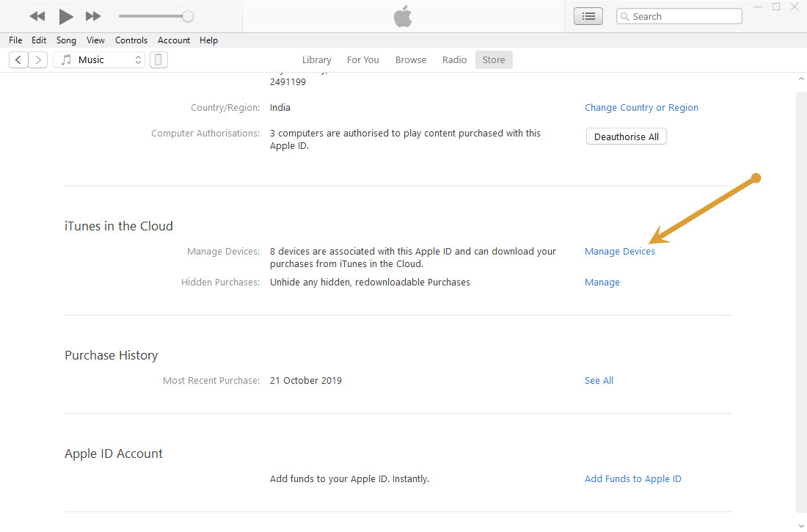Screen dimensions: 807x532
Task: Click Manage link for Hidden Purchases
Action: pos(602,283)
